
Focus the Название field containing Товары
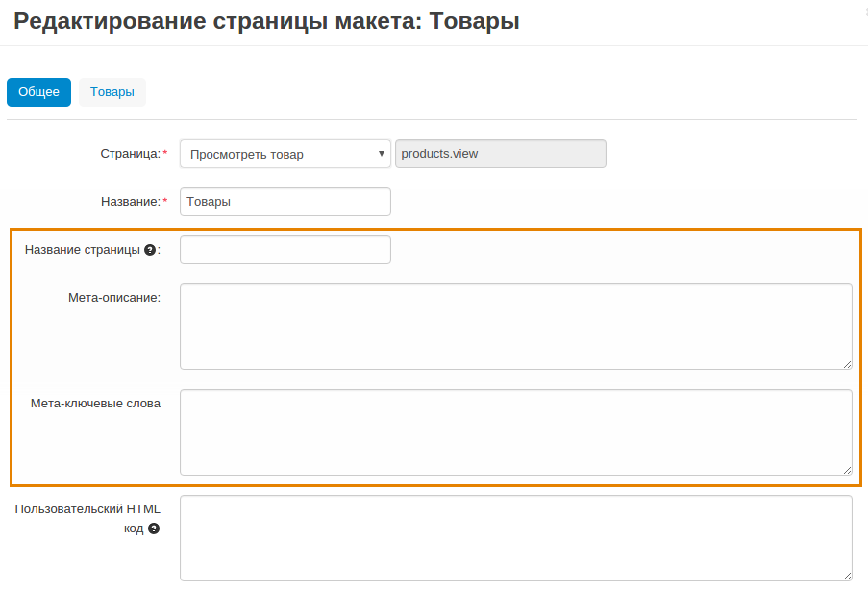[x=285, y=202]
